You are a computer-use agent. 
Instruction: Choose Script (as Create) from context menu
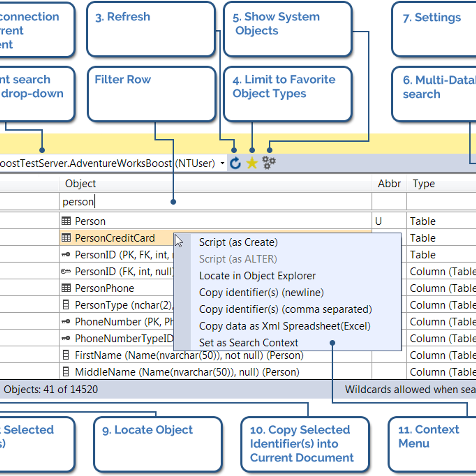pyautogui.click(x=238, y=242)
